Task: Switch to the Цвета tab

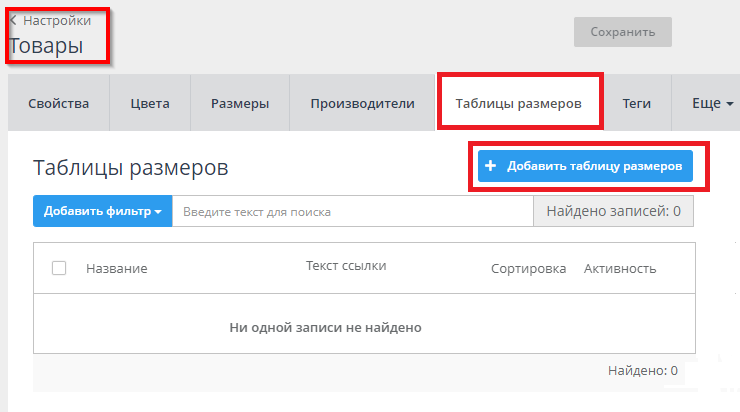Action: (150, 103)
